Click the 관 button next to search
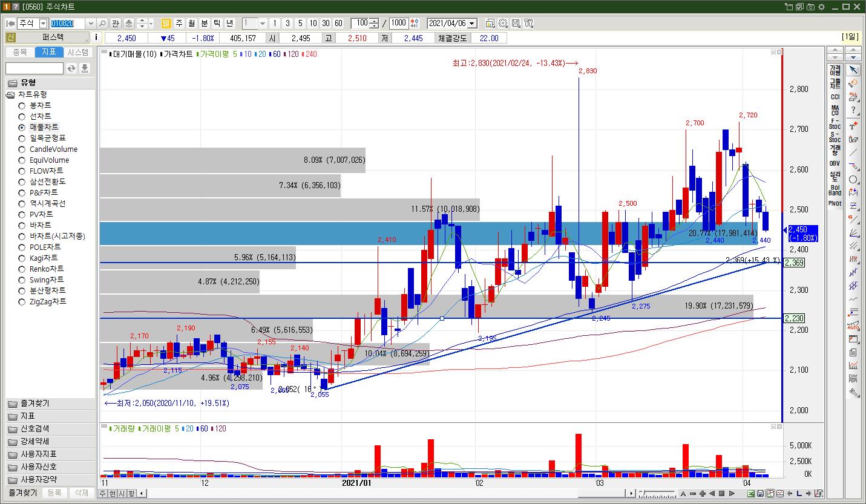The height and width of the screenshot is (504, 866). point(115,24)
